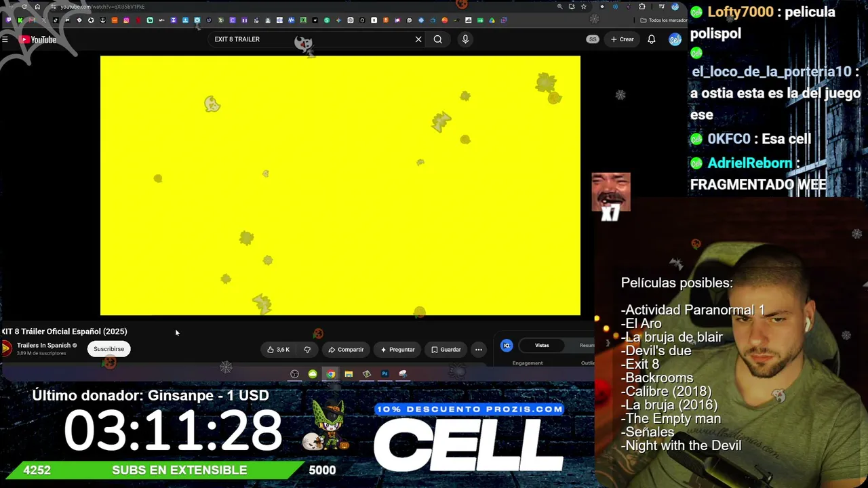Click the browser address bar URL
This screenshot has width=868, height=488.
tap(102, 7)
